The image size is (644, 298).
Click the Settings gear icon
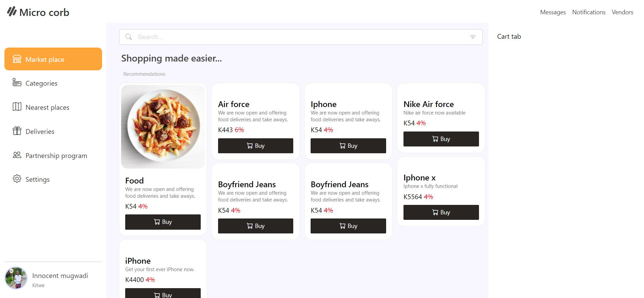click(17, 179)
